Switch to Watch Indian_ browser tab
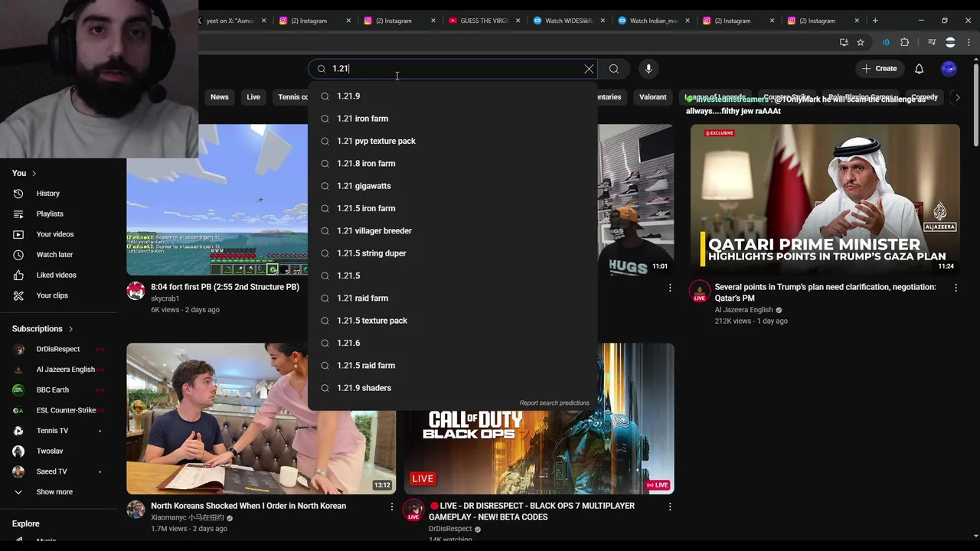The width and height of the screenshot is (980, 551). 653,21
